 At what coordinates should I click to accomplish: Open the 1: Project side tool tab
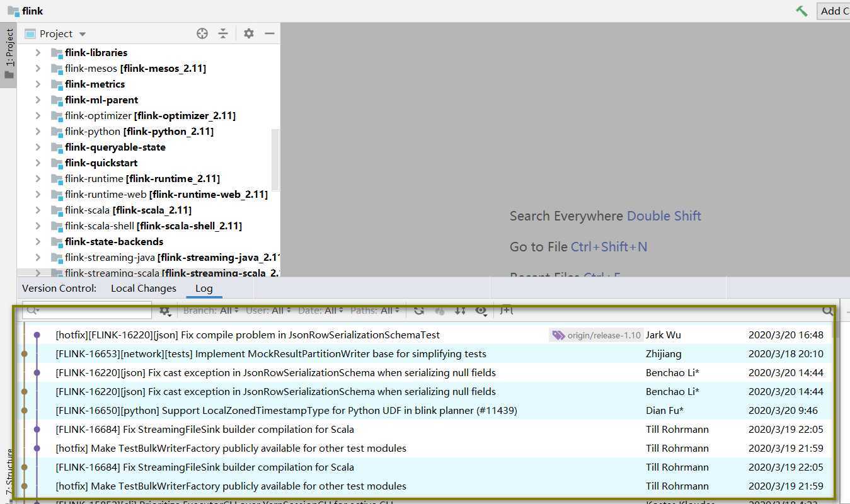pos(9,55)
